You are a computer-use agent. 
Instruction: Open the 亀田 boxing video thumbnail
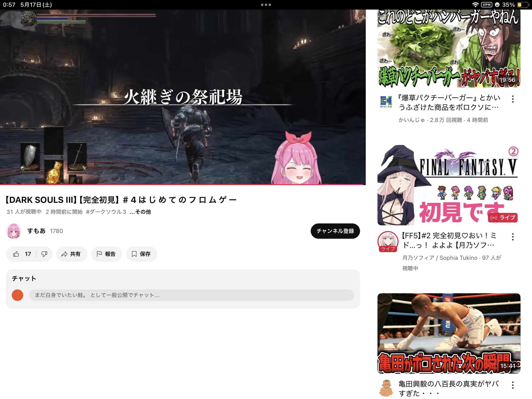point(449,333)
